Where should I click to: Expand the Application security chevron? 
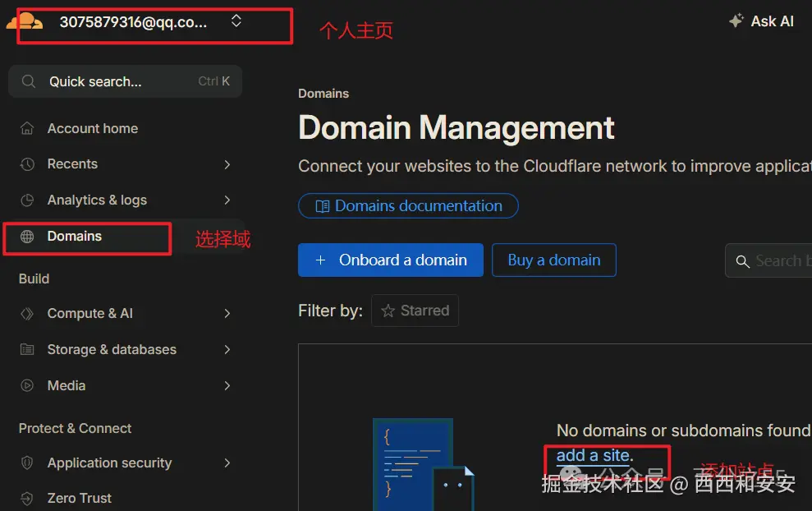(227, 463)
